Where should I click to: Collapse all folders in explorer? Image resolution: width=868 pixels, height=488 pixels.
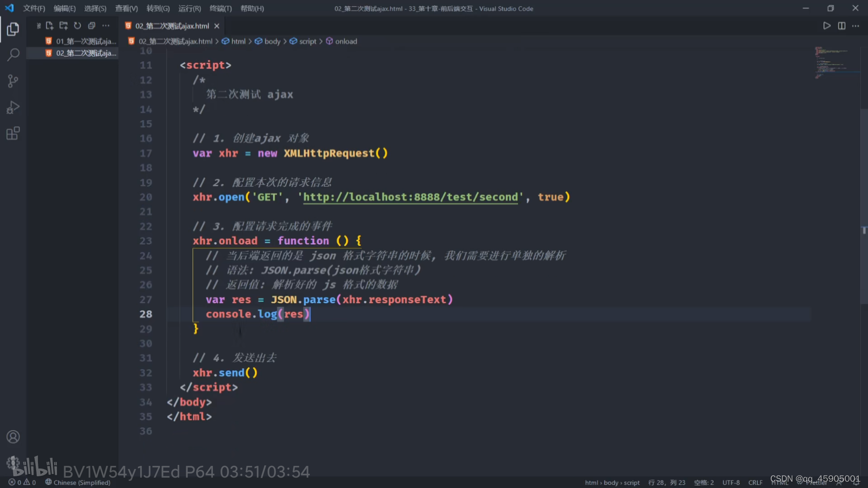click(92, 26)
